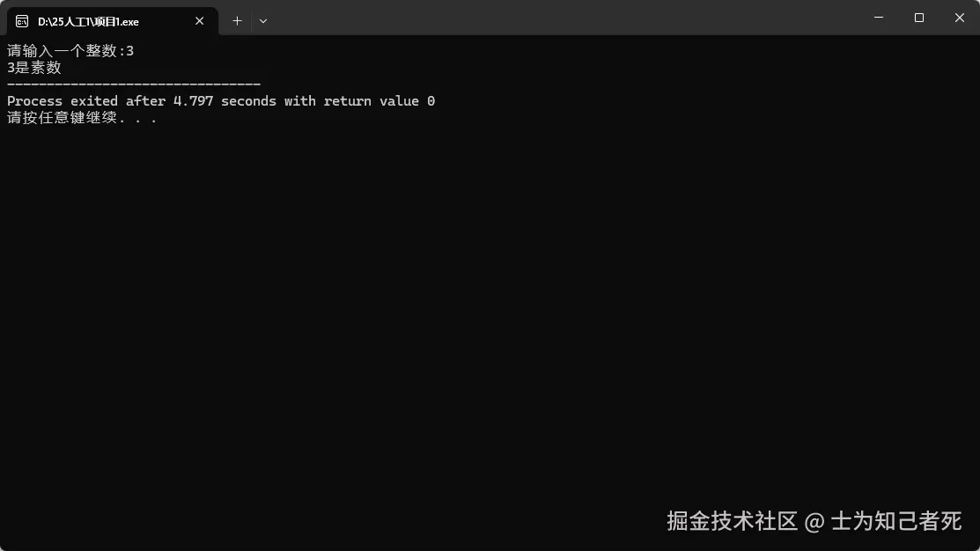Click the terminal icon in the tab

tap(22, 21)
